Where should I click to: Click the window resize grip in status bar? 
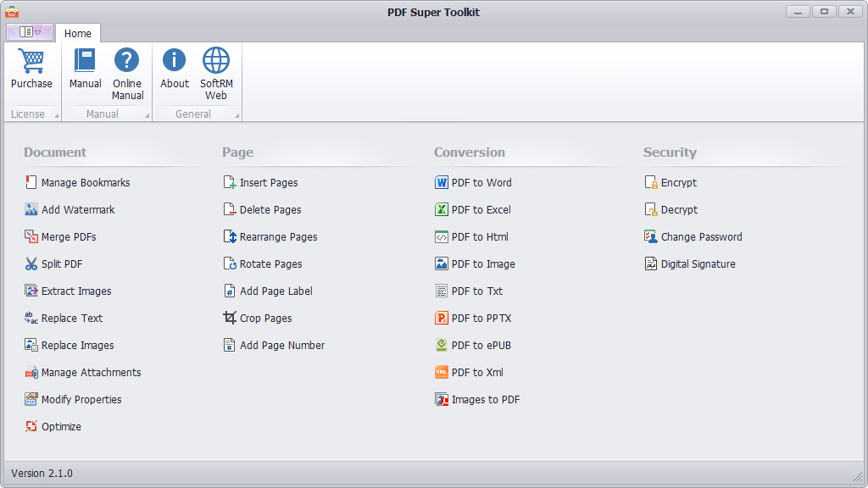pos(856,475)
